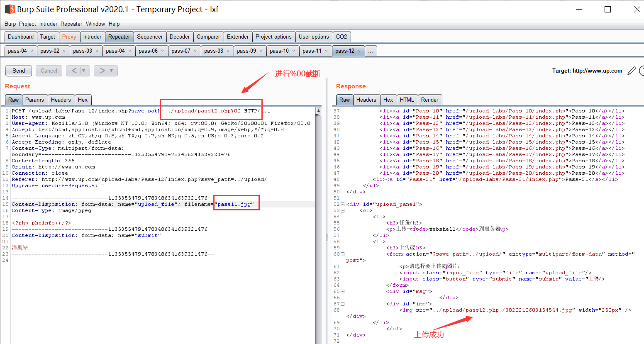This screenshot has height=344, width=644.
Task: Open the Intruder menu in the menu bar
Action: (x=48, y=24)
